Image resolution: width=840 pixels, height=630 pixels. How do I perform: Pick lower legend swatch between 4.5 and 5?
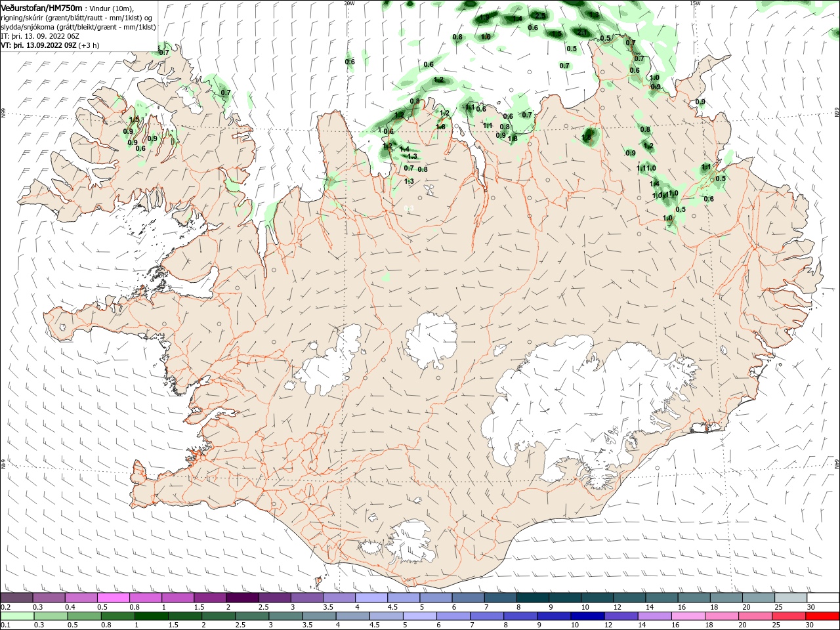pyautogui.click(x=387, y=616)
